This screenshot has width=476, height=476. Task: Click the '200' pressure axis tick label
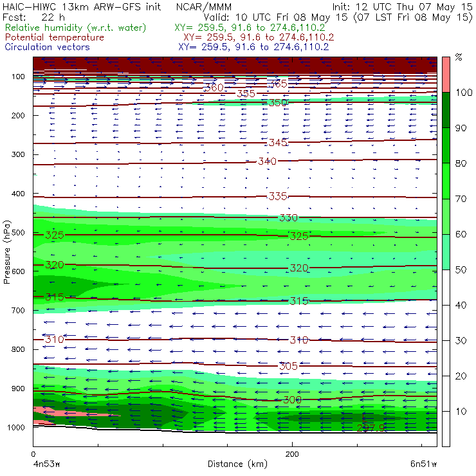click(18, 115)
